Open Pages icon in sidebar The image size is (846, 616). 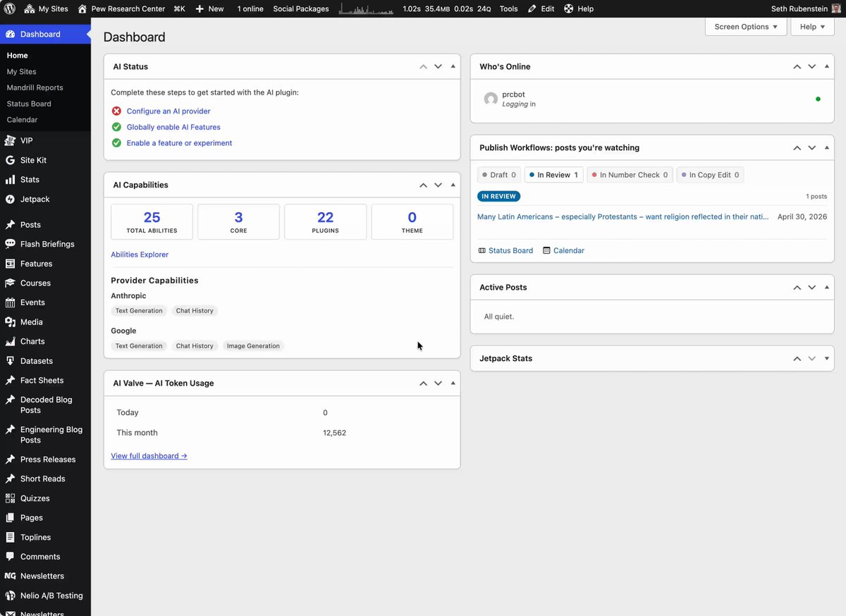pos(10,518)
